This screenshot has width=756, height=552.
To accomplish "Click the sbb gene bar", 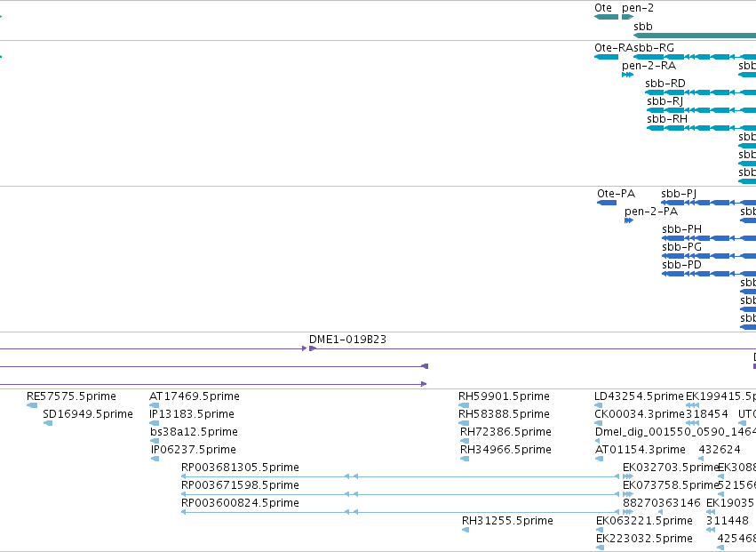I will 695,36.
